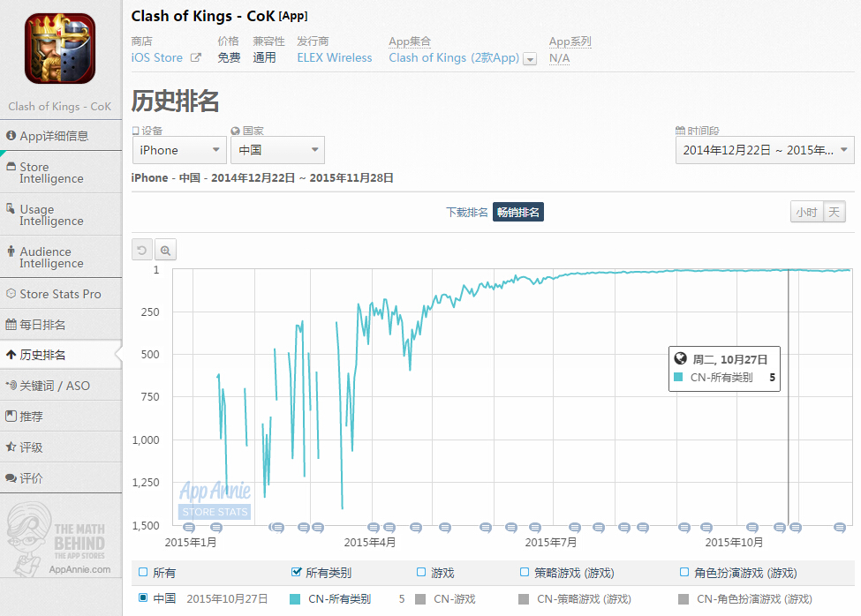Go to Usage Intelligence menu item
Viewport: 861px width, 616px height.
tap(61, 214)
